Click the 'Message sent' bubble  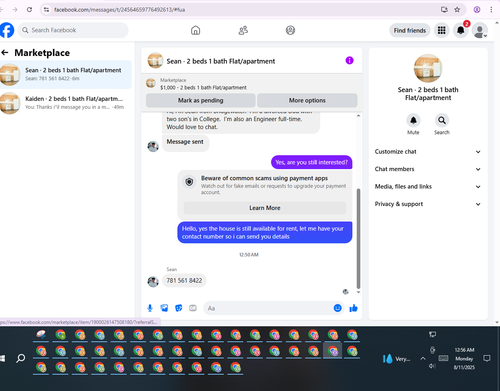point(185,143)
